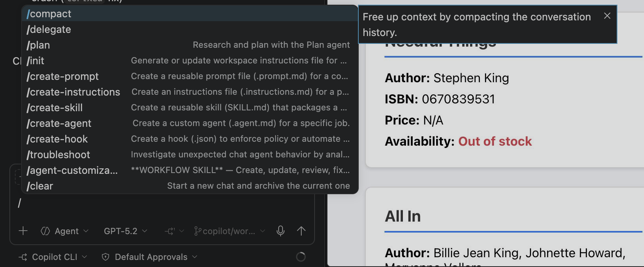Choose the /create-hook command
This screenshot has height=267, width=644.
(190, 139)
